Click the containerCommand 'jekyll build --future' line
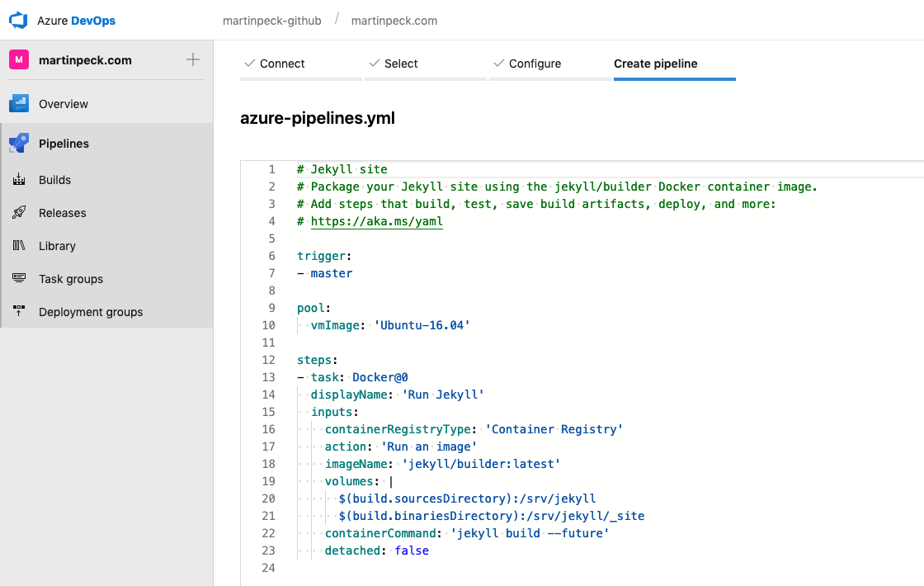 click(467, 533)
